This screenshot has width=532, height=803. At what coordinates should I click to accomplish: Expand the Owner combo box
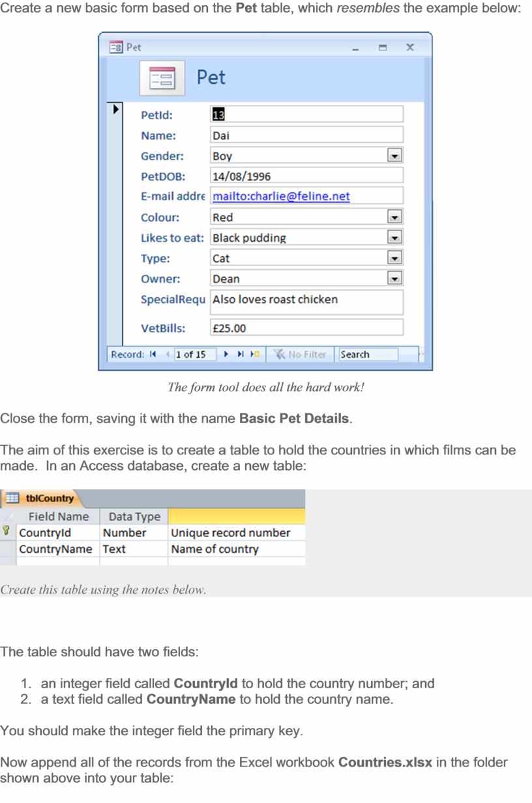pos(394,279)
